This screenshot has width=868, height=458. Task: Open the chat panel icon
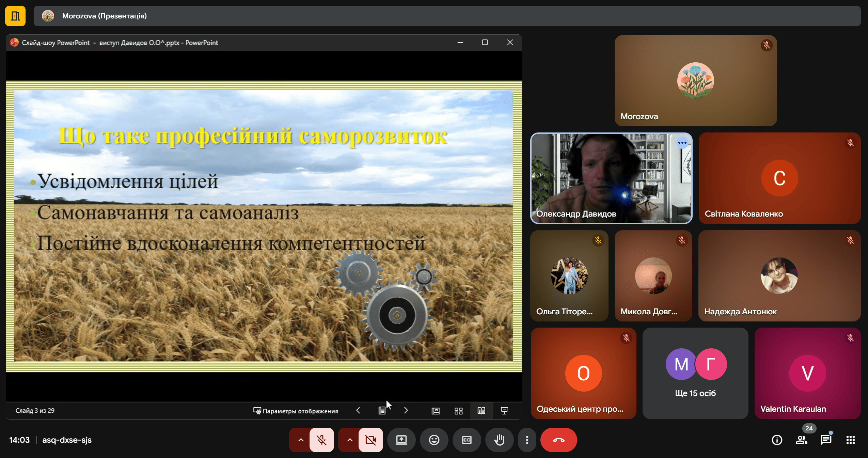[826, 440]
